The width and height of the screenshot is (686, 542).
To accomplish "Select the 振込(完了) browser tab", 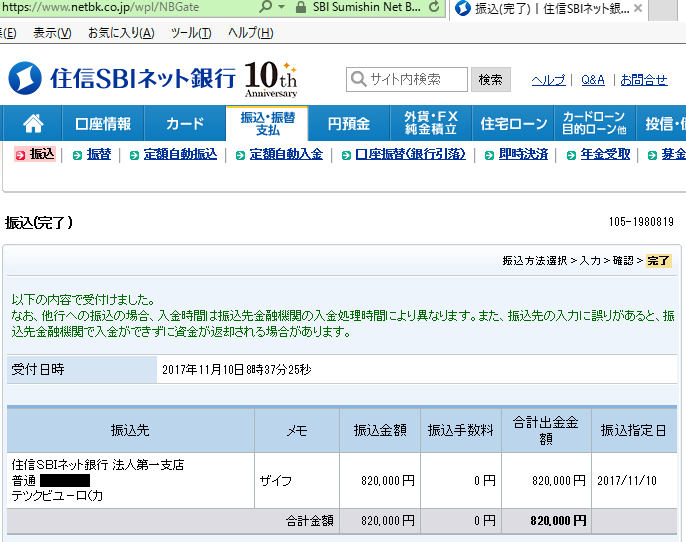I will coord(548,8).
